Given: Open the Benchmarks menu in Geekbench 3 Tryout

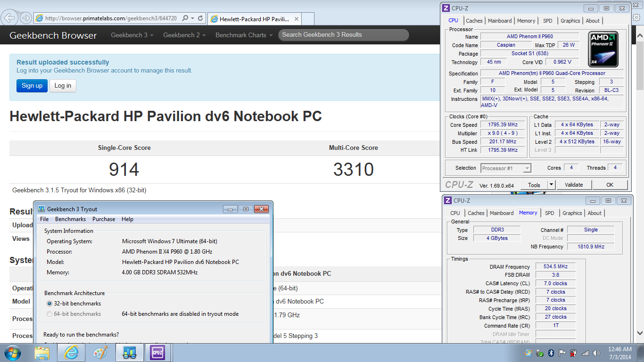Looking at the screenshot, I should [70, 219].
